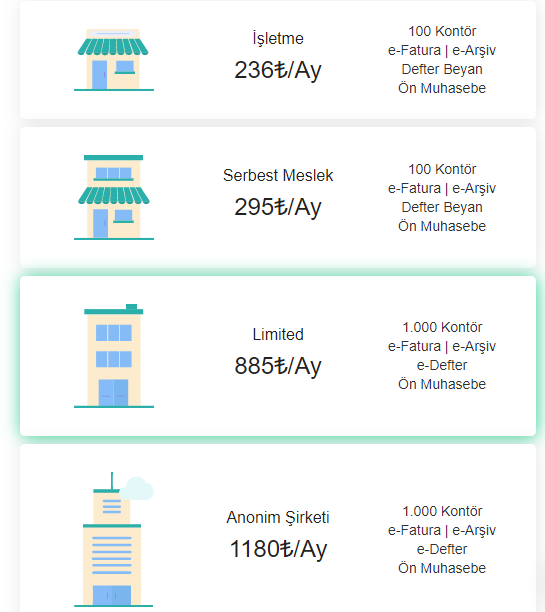Image resolution: width=545 pixels, height=612 pixels.
Task: Click e-Defter in the Limited card
Action: pyautogui.click(x=442, y=365)
